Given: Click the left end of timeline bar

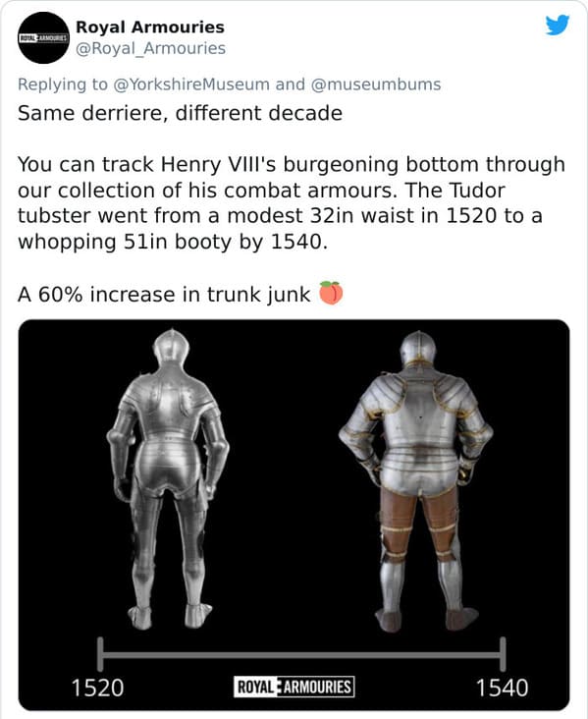Looking at the screenshot, I should tap(100, 654).
